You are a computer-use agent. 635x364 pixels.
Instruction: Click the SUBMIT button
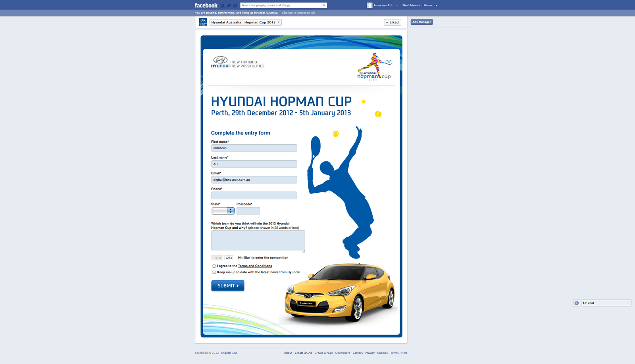pos(228,285)
